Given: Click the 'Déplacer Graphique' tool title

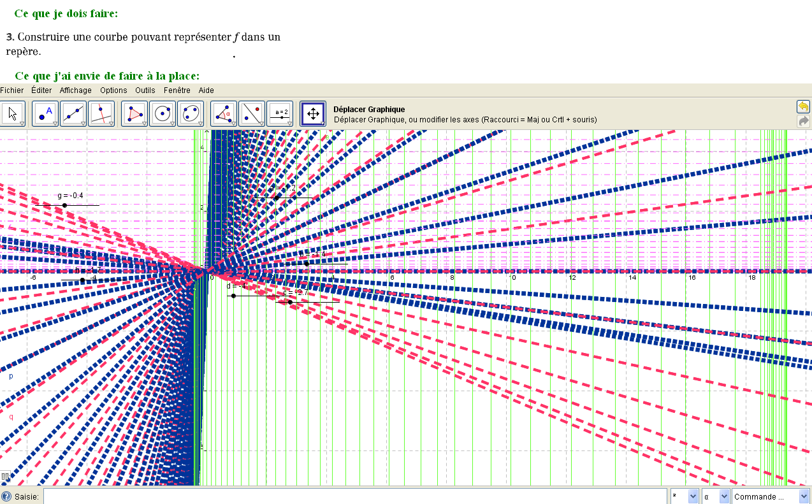Looking at the screenshot, I should click(369, 110).
